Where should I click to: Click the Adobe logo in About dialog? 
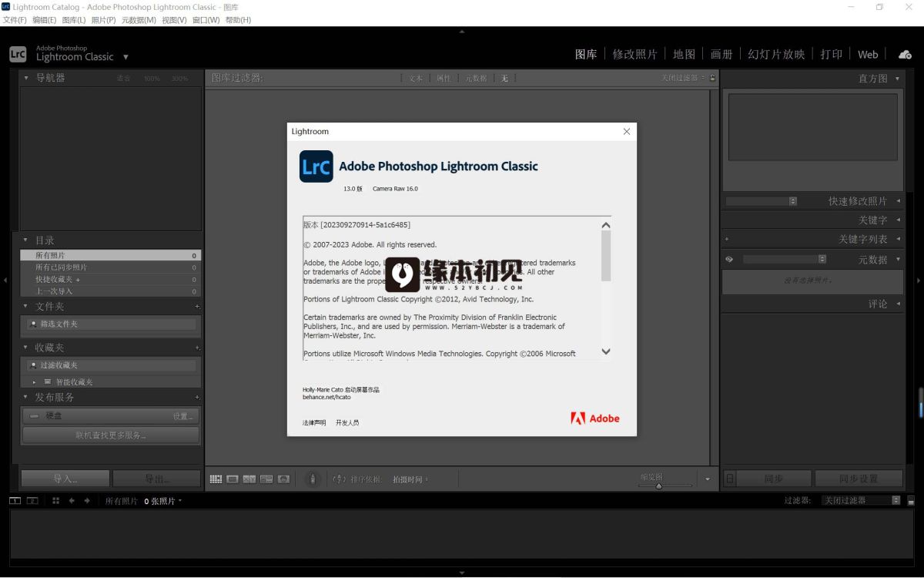595,418
